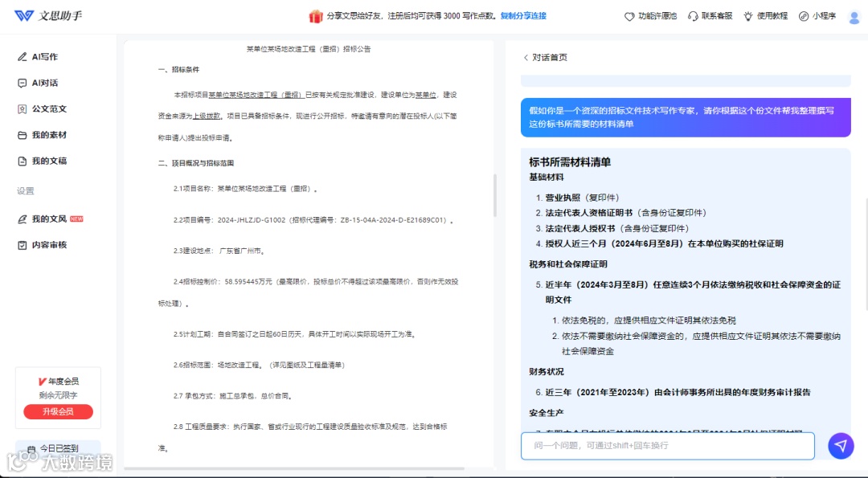
Task: Click line 2.3建设地点 广东省广州市
Action: tap(219, 251)
